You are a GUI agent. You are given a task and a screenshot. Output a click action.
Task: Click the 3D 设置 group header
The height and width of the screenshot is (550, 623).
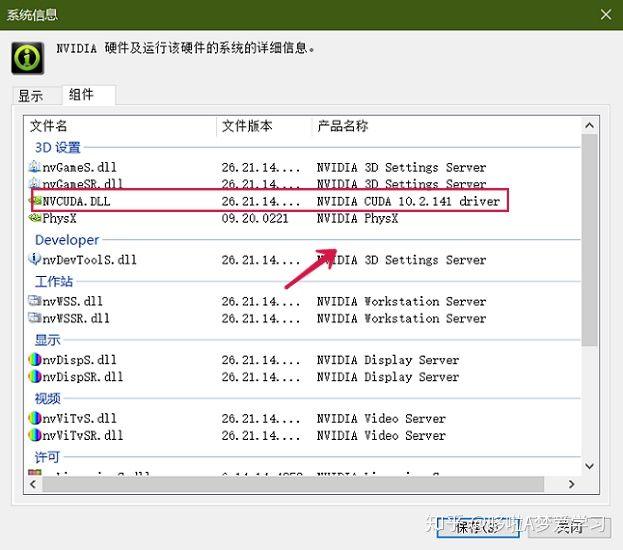tap(58, 147)
